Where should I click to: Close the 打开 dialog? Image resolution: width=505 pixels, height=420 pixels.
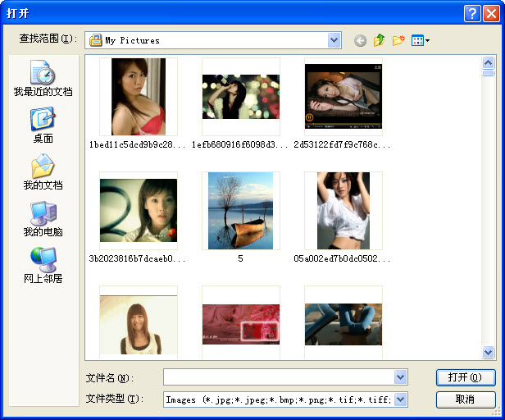[x=492, y=14]
